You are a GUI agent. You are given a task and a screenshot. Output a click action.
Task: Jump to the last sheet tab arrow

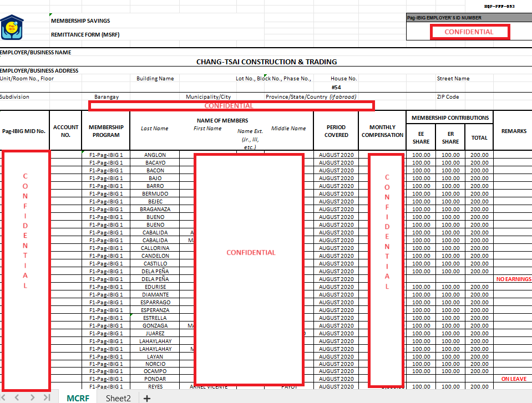47,397
